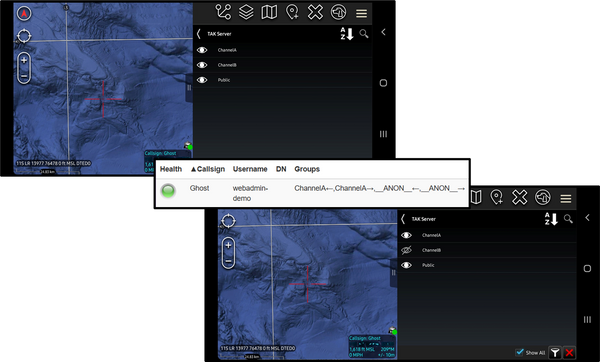Screen dimensions: 600x362
Task: Sort upper channel list alphabetically A-Z
Action: point(347,34)
